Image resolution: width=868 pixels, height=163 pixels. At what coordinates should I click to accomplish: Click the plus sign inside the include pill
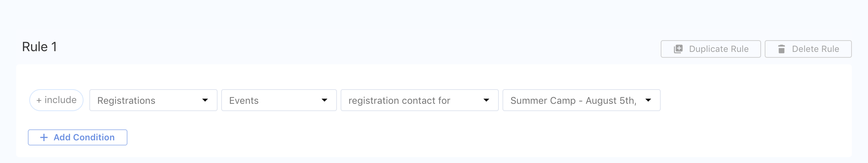point(39,101)
